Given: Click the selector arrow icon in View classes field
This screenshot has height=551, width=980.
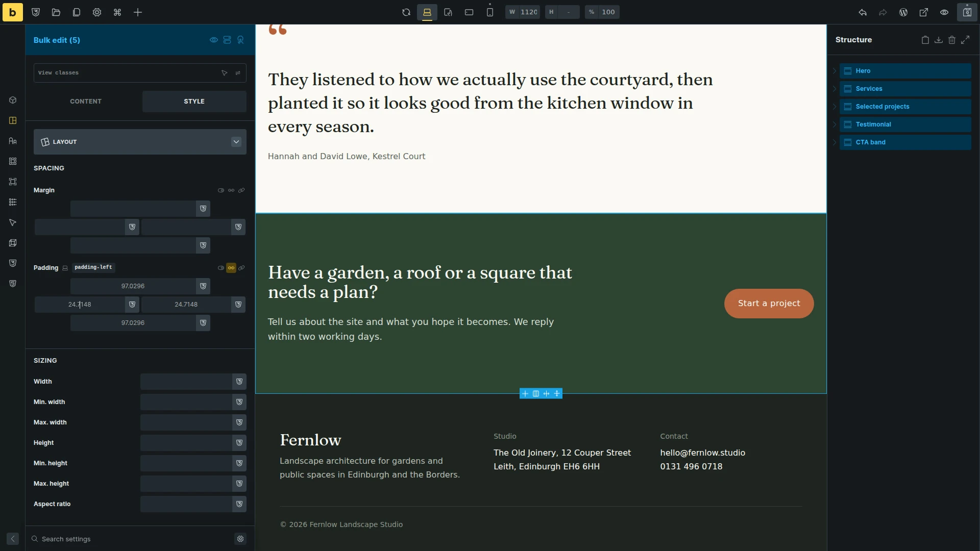Looking at the screenshot, I should tap(225, 73).
